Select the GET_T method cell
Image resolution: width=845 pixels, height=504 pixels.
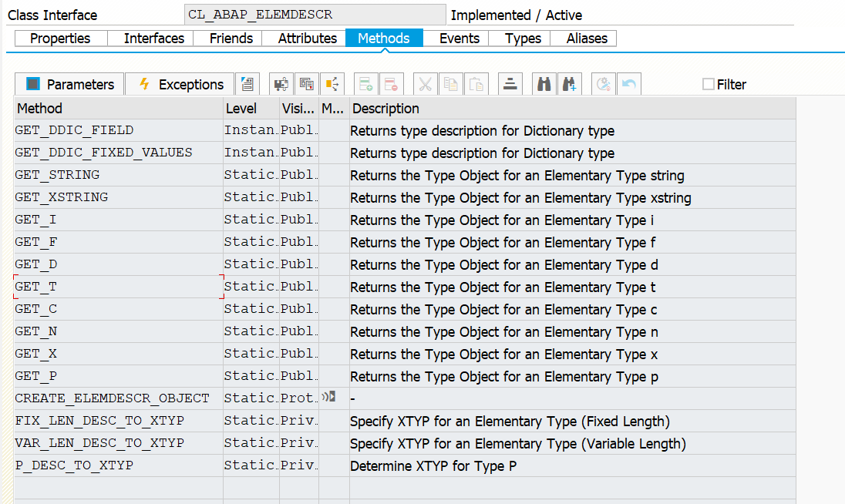[119, 287]
